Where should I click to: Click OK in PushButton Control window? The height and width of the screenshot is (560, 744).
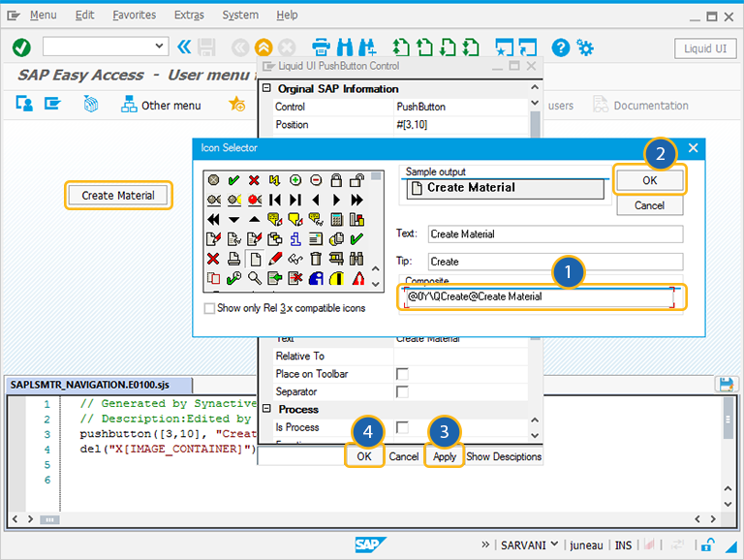[364, 456]
